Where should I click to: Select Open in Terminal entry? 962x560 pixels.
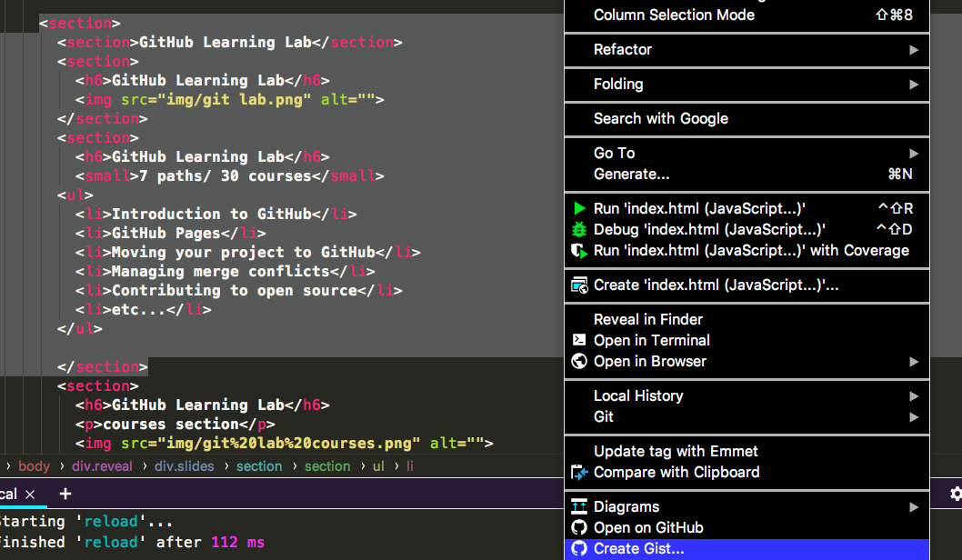747,340
